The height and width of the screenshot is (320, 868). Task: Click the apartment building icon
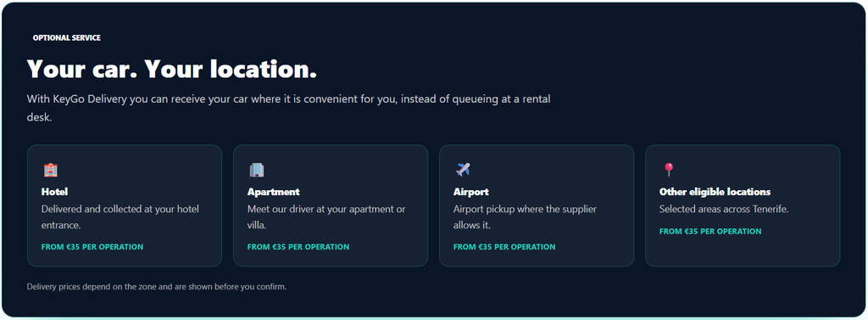tap(256, 170)
